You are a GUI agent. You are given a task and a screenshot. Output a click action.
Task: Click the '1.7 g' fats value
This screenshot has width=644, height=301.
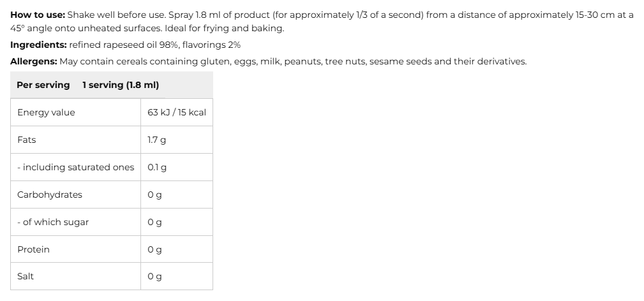[156, 140]
